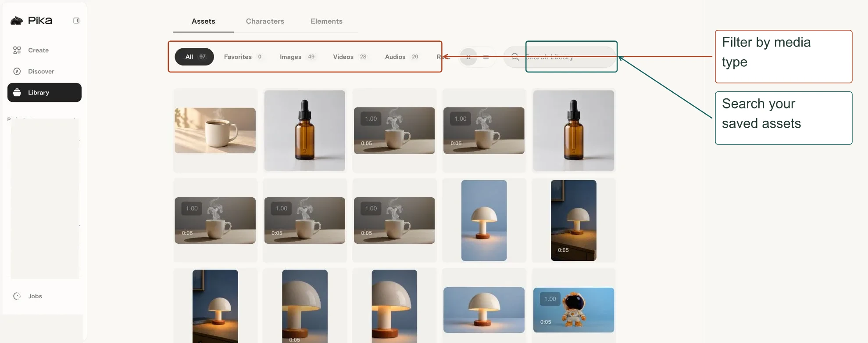This screenshot has height=343, width=868.
Task: Open the astronaut video thumbnail
Action: tap(574, 310)
